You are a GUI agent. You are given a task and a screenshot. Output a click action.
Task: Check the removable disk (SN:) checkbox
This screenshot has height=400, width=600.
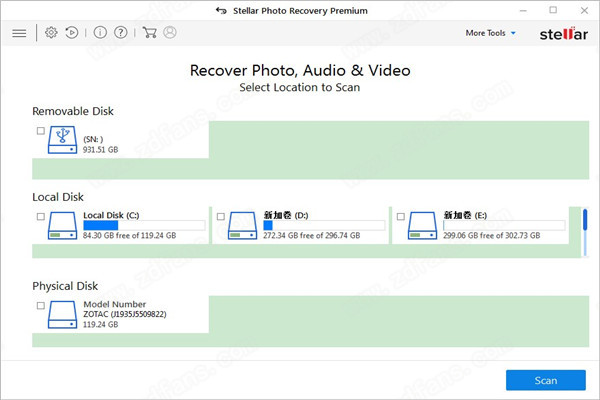41,131
